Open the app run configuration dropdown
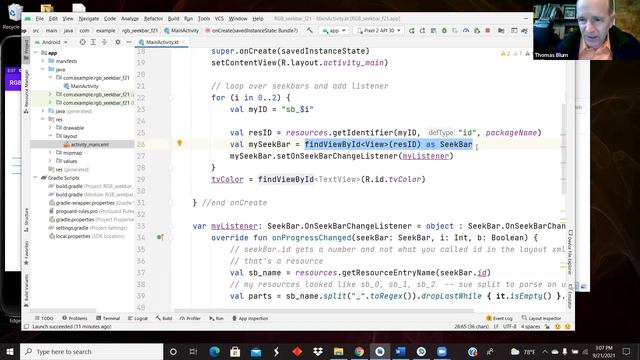Viewport: 640px width, 360px height. pos(334,31)
